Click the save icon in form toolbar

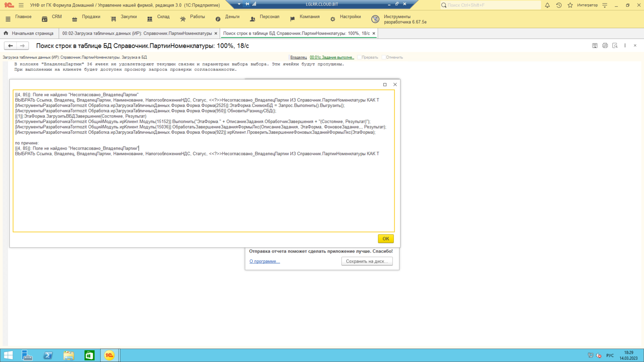(x=595, y=45)
